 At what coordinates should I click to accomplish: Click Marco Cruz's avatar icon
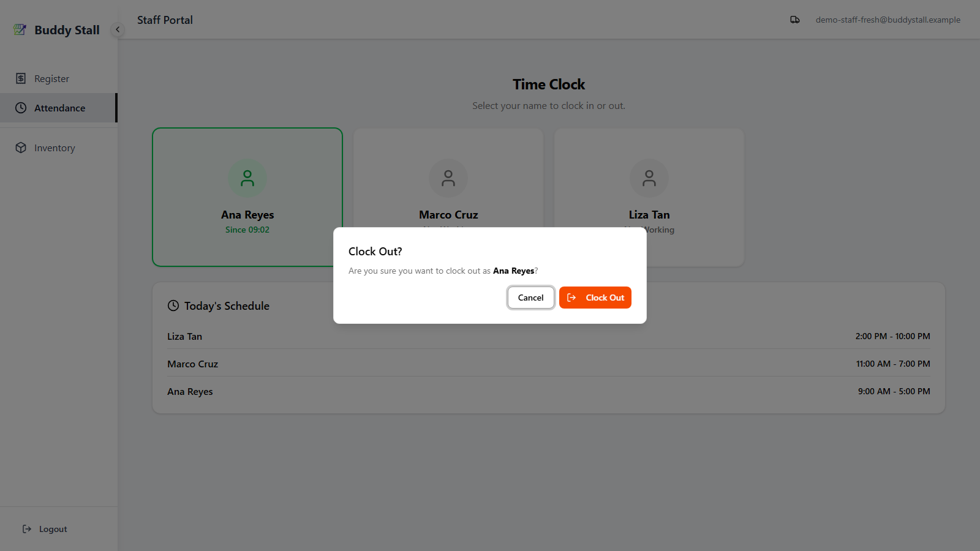click(448, 178)
